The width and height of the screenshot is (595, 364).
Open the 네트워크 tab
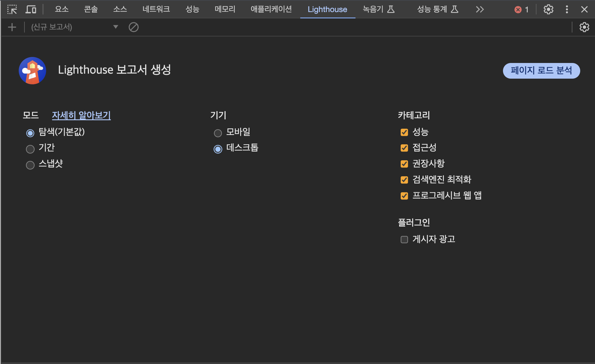(x=156, y=9)
